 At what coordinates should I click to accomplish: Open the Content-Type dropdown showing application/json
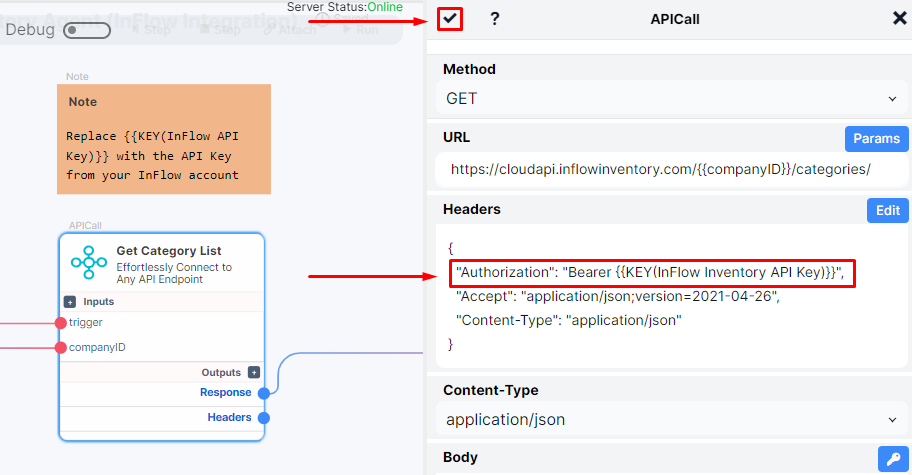pyautogui.click(x=671, y=420)
